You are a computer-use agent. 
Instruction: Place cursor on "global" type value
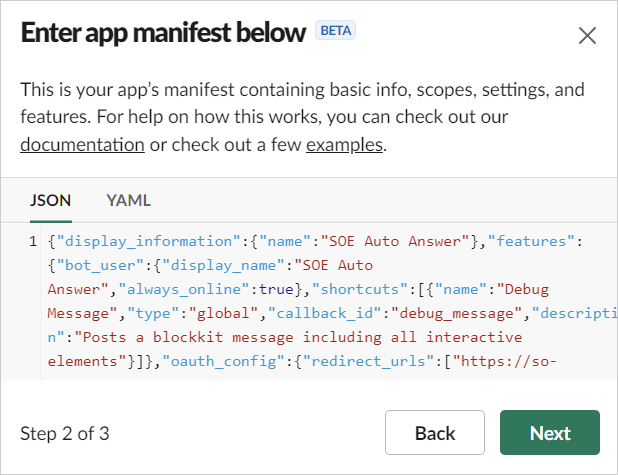click(x=222, y=314)
